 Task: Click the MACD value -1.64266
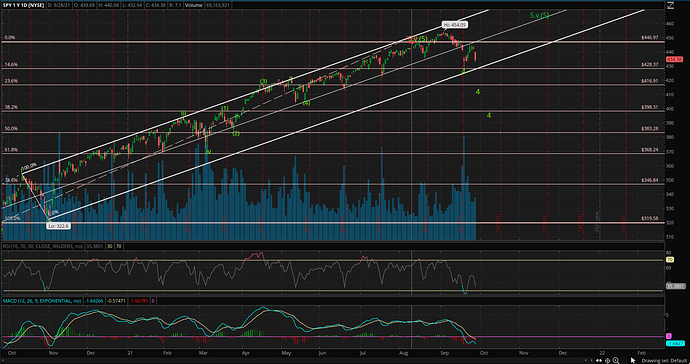[94, 301]
